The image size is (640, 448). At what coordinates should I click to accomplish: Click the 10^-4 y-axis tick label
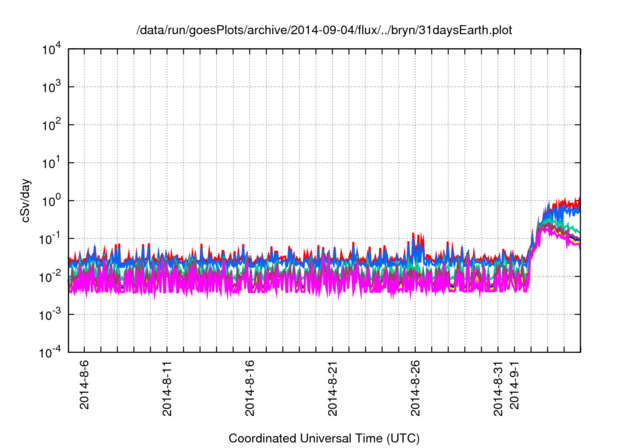49,352
